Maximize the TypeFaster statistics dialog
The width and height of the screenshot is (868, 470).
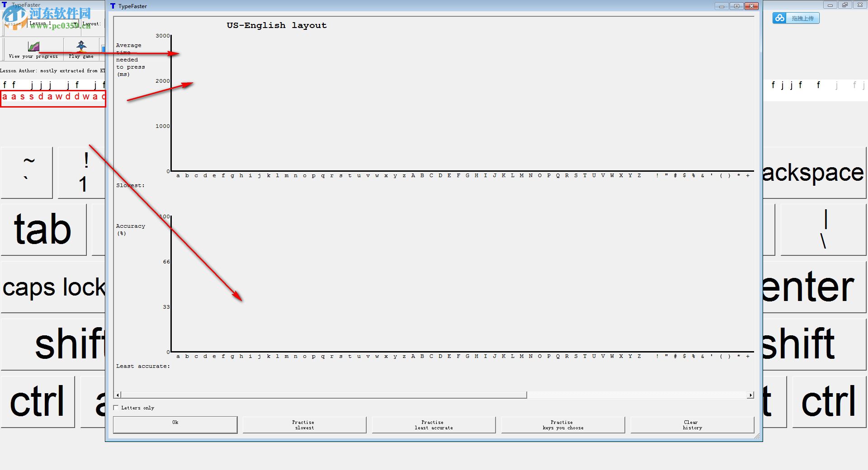click(x=736, y=6)
